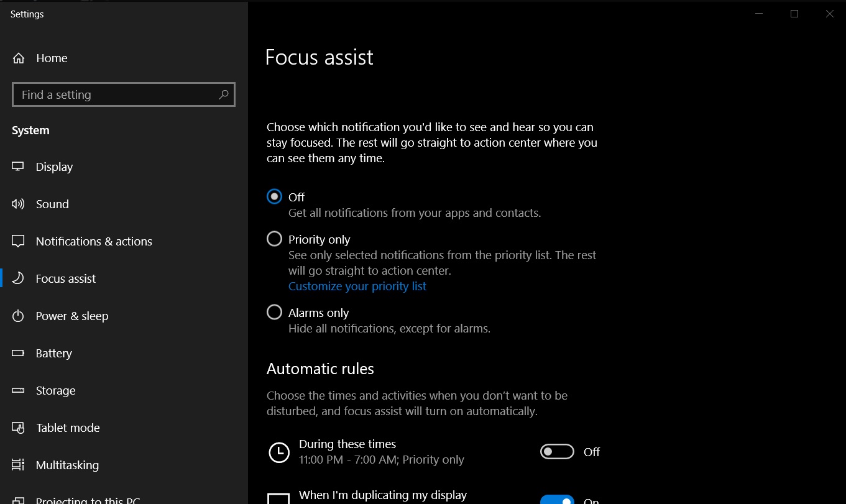
Task: Minimize the Settings window
Action: click(759, 14)
